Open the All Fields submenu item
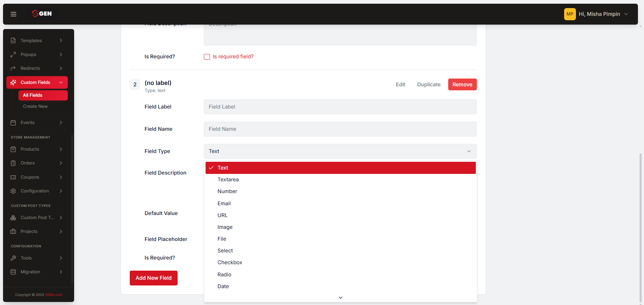The image size is (644, 305). click(43, 95)
